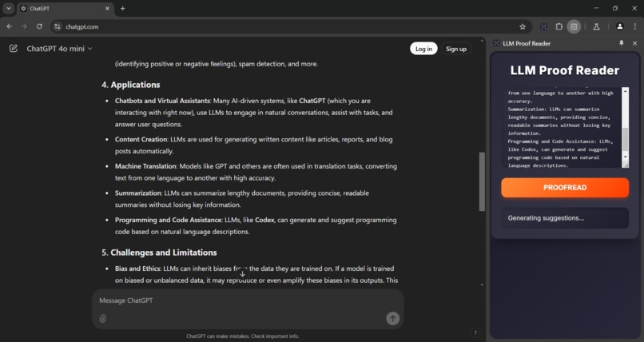The width and height of the screenshot is (644, 342).
Task: Jump to bottom with down arrow button
Action: [x=242, y=274]
